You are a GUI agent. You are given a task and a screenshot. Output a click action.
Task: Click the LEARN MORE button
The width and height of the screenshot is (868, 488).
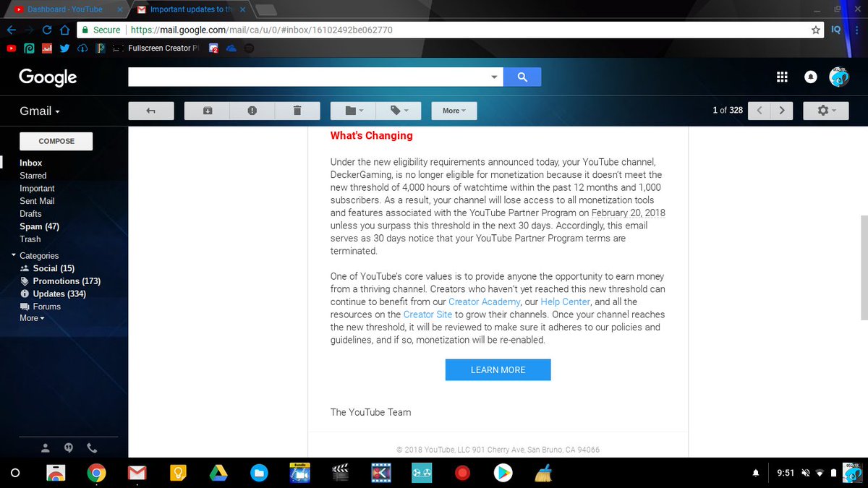(x=498, y=369)
